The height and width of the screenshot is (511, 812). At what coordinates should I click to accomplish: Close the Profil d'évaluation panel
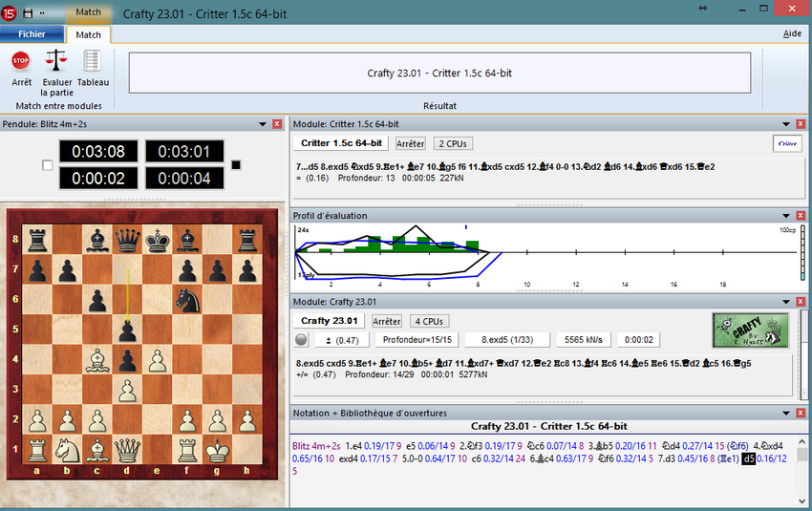click(x=801, y=216)
